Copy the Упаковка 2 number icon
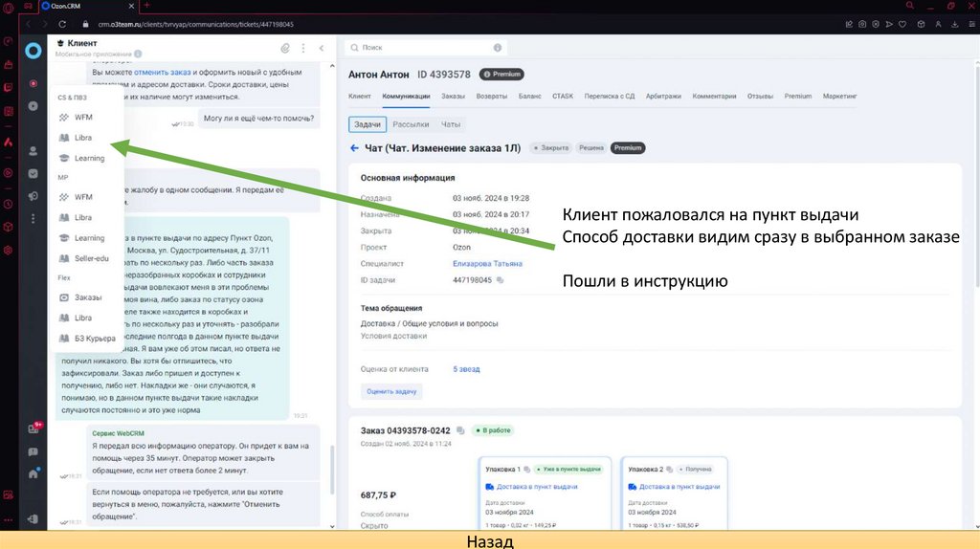This screenshot has height=549, width=980. point(669,469)
